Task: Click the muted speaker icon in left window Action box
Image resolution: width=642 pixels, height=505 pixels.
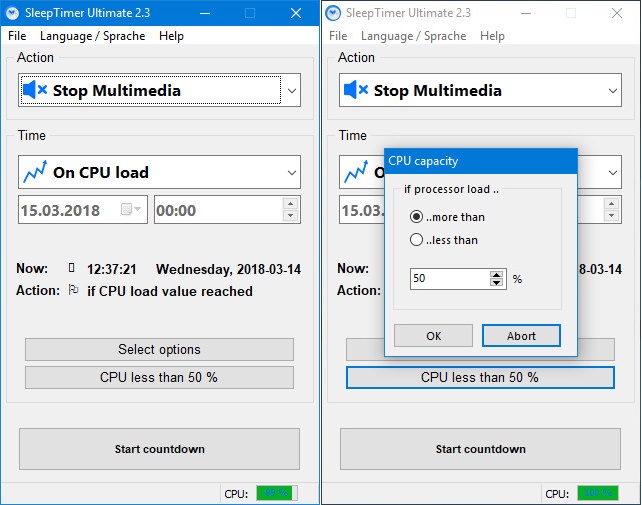Action: click(35, 90)
